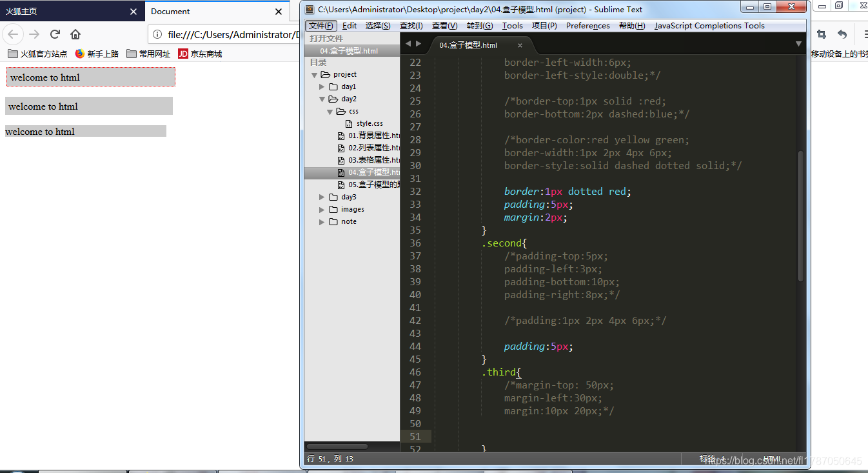The image size is (868, 473).
Task: Reload the page in Firefox
Action: point(55,34)
